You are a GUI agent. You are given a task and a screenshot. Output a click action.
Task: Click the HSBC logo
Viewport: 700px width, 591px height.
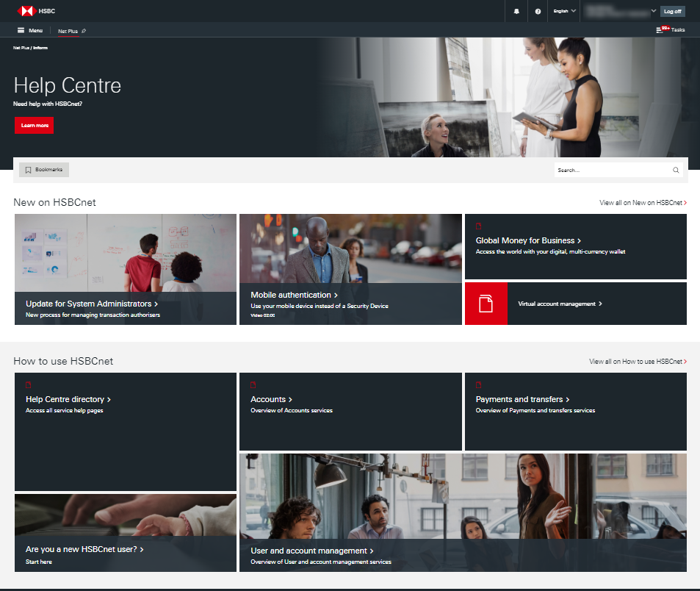tap(26, 11)
